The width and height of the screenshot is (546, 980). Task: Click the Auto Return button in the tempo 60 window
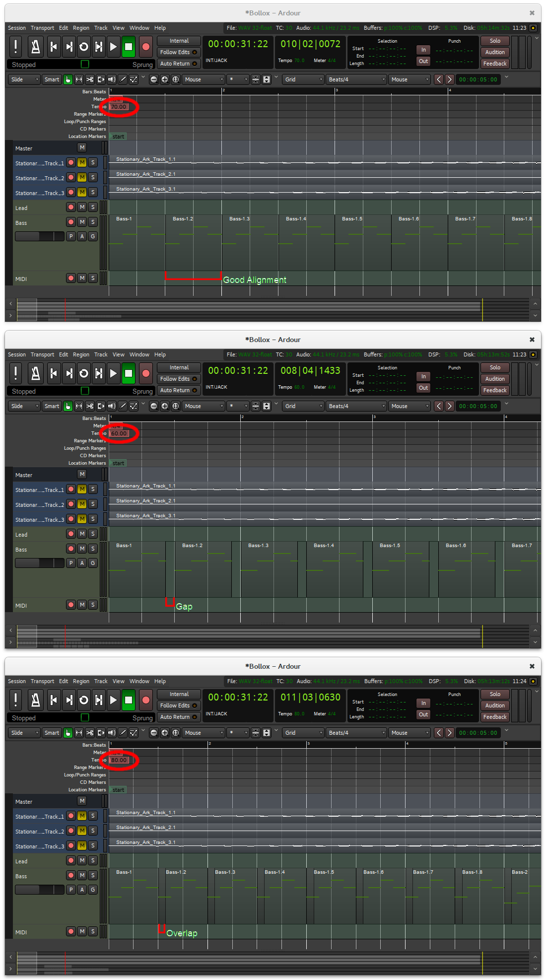[179, 390]
